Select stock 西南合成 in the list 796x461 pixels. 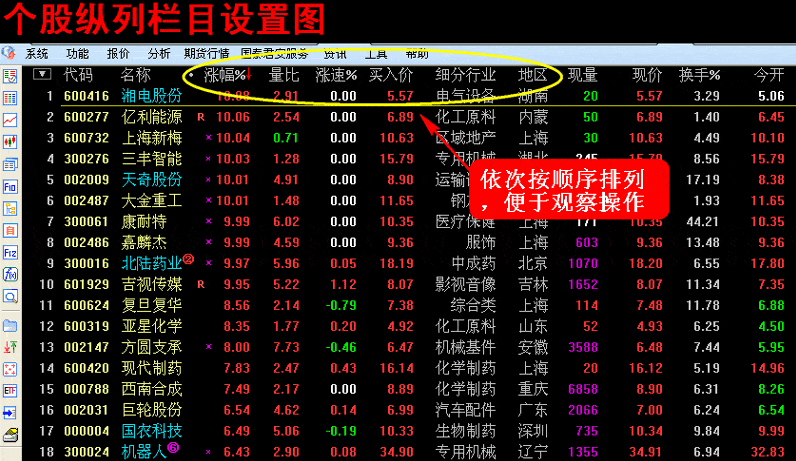(151, 389)
